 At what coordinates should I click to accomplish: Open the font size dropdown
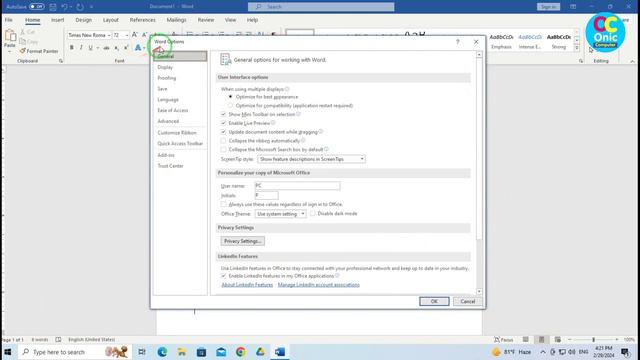point(127,36)
